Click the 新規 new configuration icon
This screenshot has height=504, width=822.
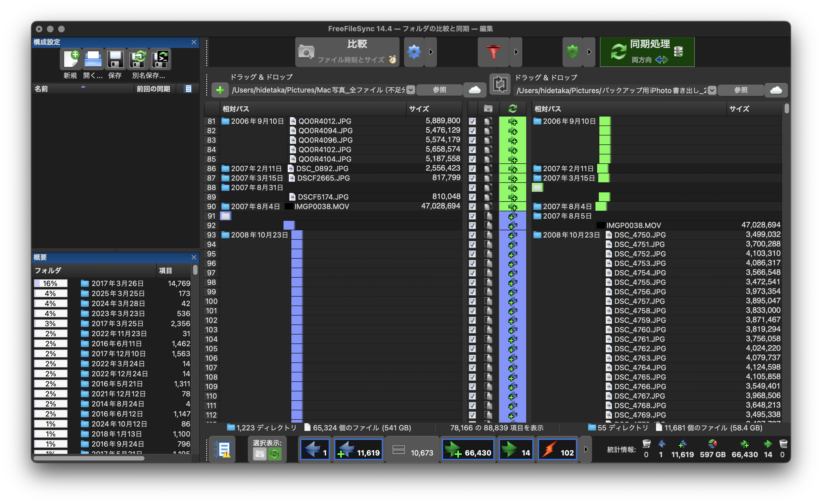70,60
